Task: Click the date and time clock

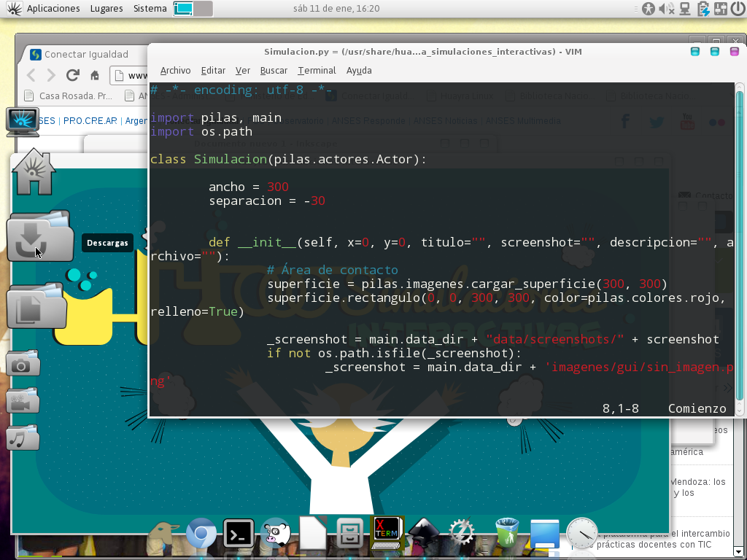Action: 336,9
